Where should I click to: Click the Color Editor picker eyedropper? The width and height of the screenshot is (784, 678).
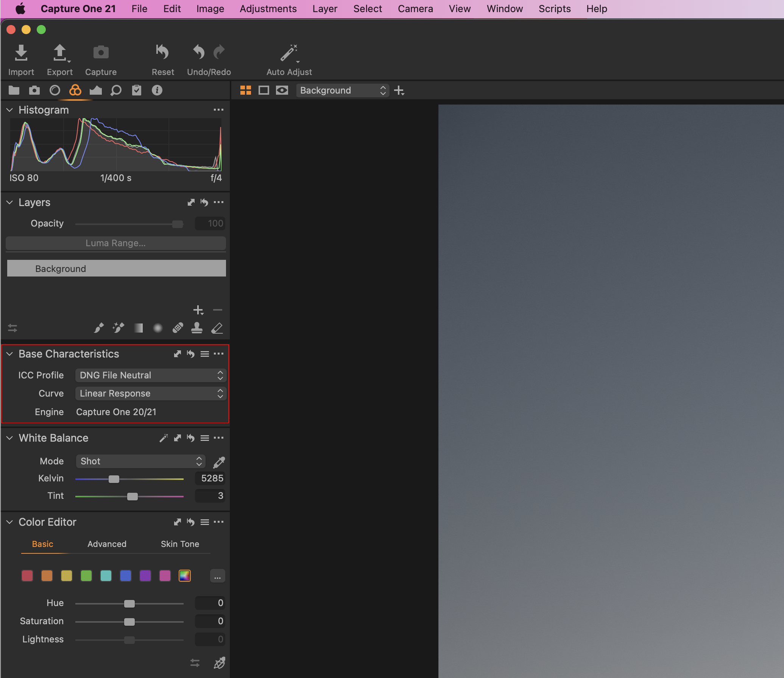pyautogui.click(x=220, y=663)
